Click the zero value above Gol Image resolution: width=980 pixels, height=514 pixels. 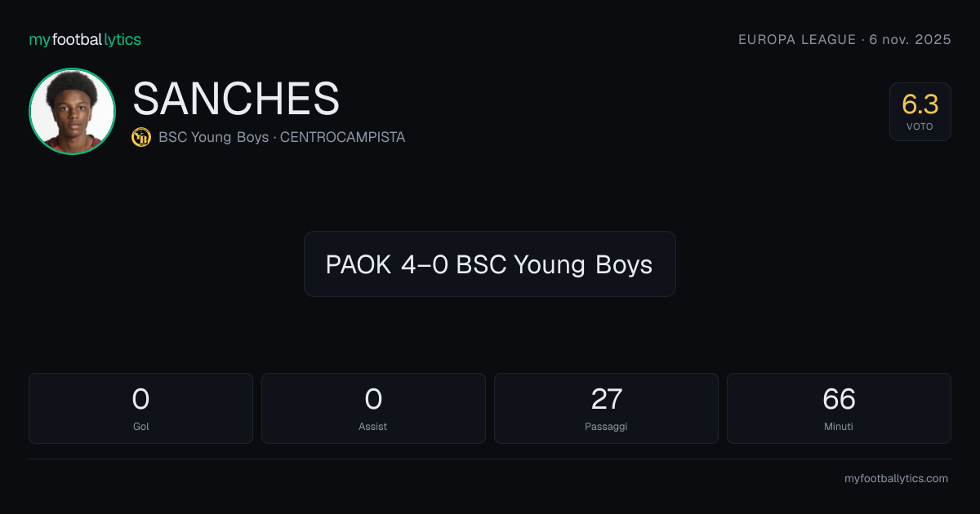(x=140, y=399)
